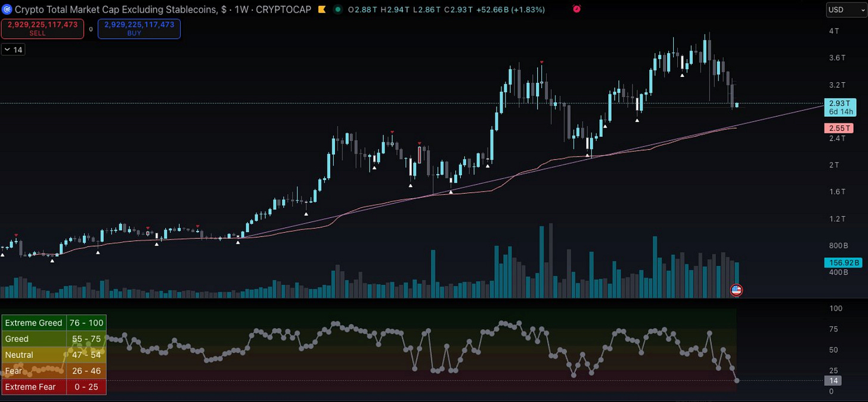
Task: Click the CRYPTOCAP symbol logo icon
Action: pyautogui.click(x=7, y=10)
